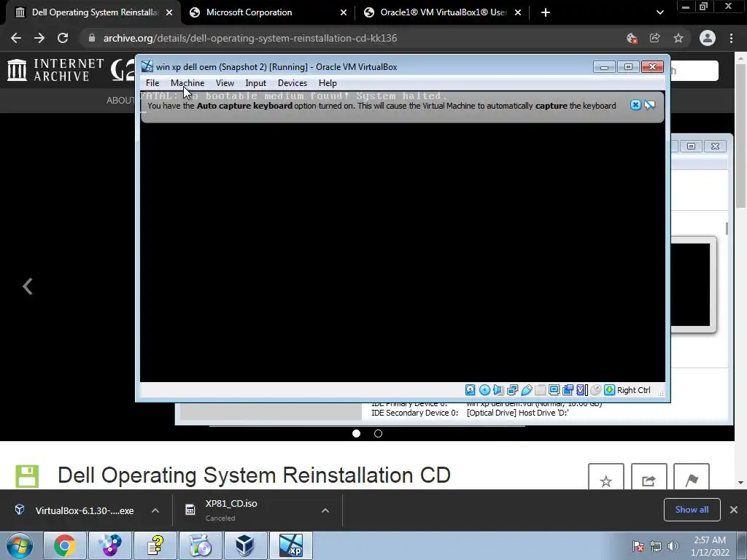
Task: Open the View menu
Action: (x=225, y=83)
